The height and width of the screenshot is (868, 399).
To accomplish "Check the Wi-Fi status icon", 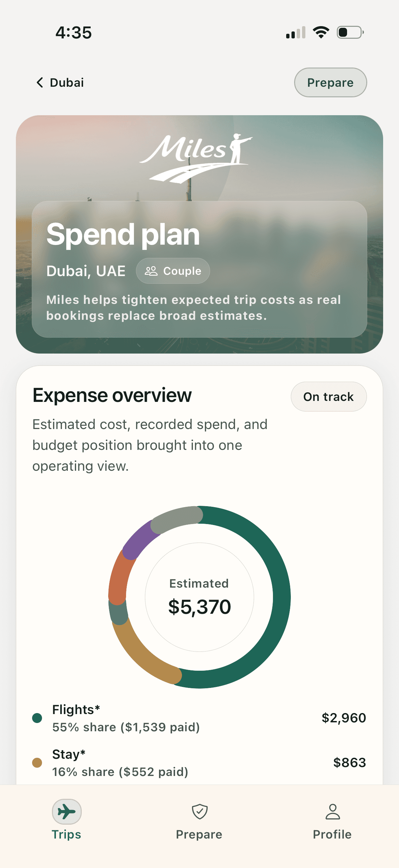I will tap(321, 32).
